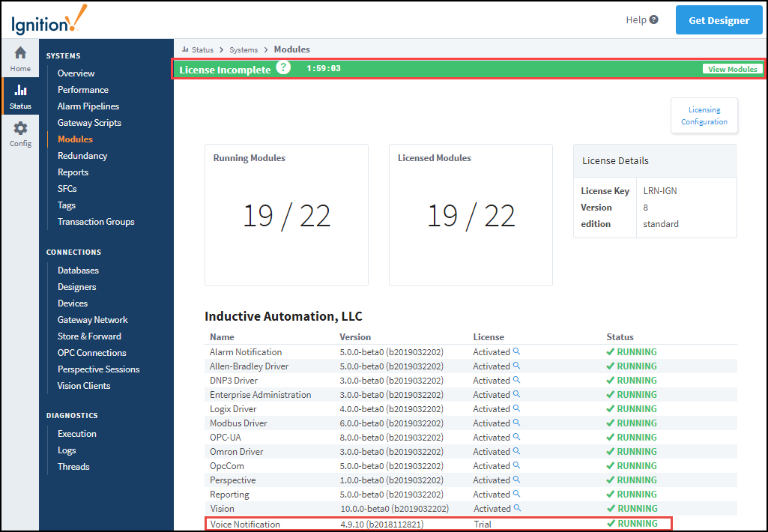Click magnifier icon for Alarm Notification license
The height and width of the screenshot is (532, 768).
pos(516,351)
